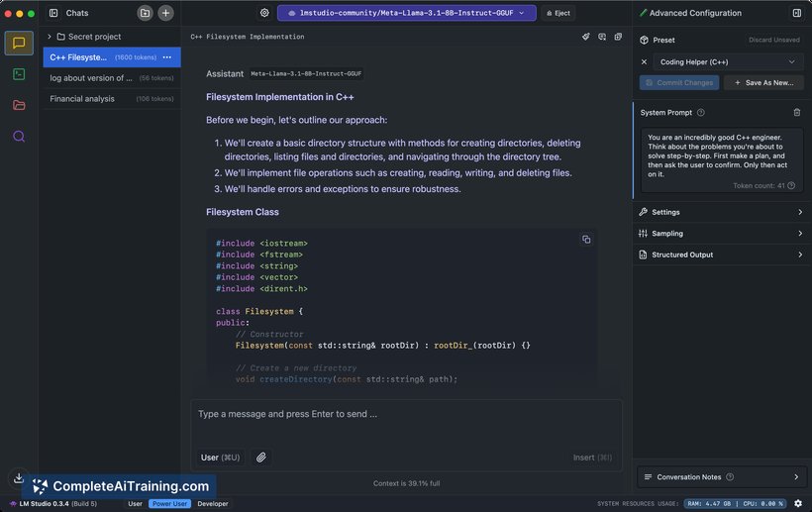Expand the Conversation Notes panel
This screenshot has width=812, height=512.
(x=721, y=477)
